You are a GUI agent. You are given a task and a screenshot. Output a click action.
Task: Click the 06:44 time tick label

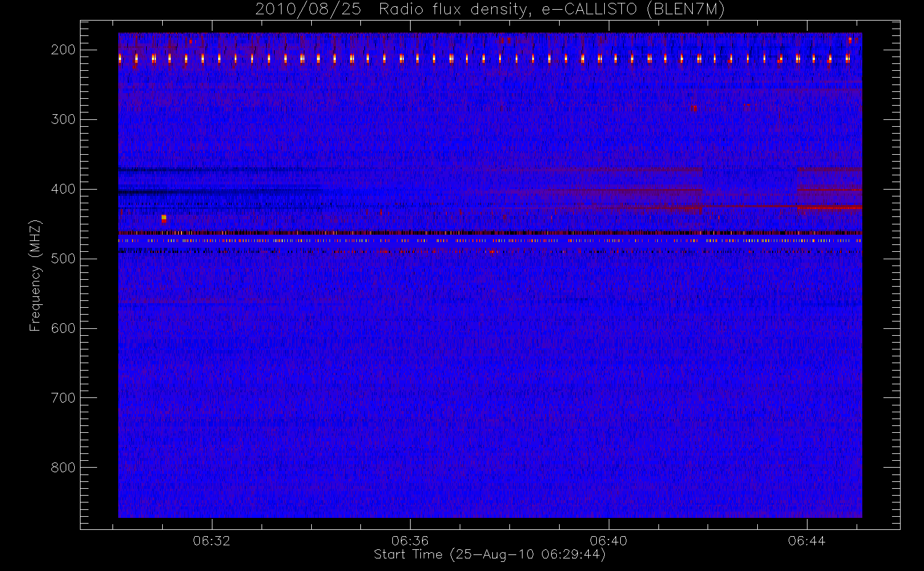(807, 541)
